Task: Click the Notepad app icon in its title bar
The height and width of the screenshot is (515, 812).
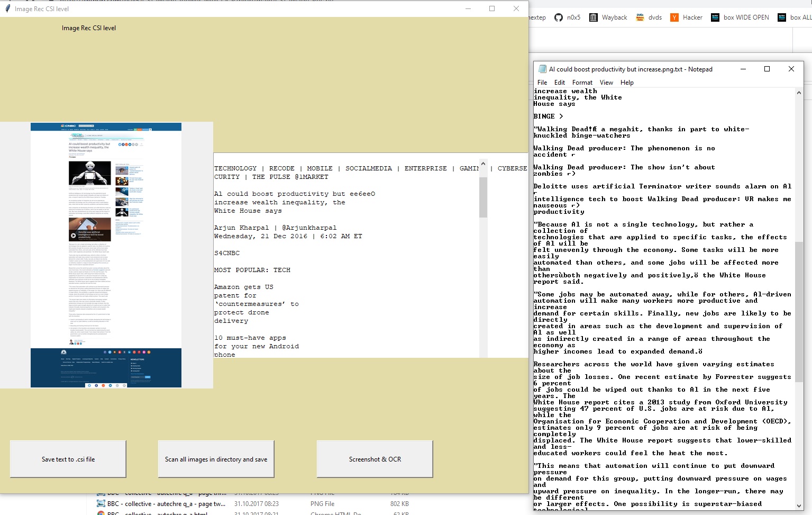Action: [x=542, y=69]
